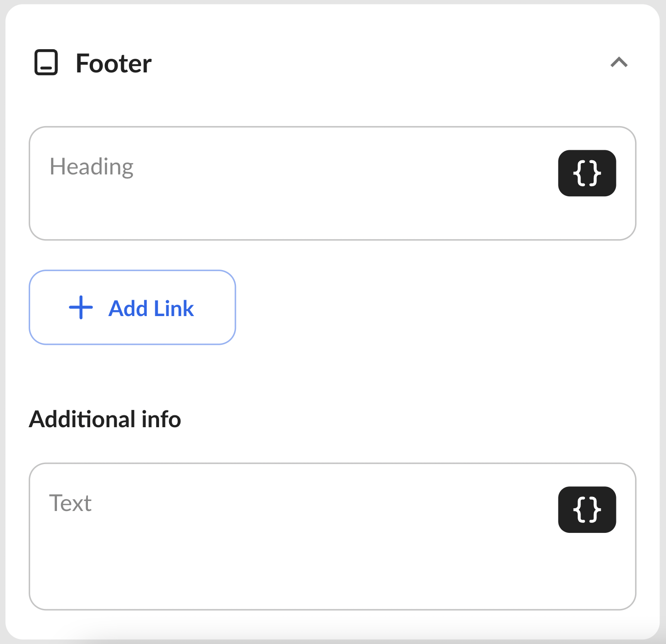Click the plus icon in Add Link
The width and height of the screenshot is (666, 644).
pos(81,308)
